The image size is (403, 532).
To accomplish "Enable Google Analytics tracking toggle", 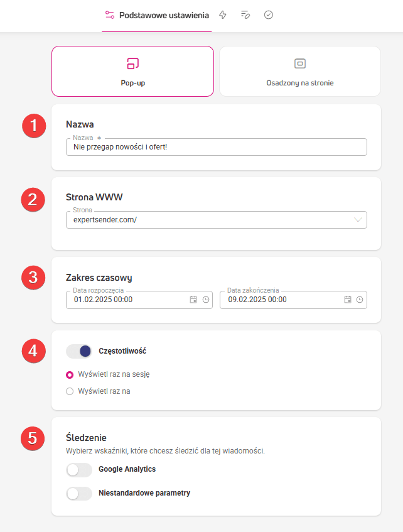I will coord(79,470).
